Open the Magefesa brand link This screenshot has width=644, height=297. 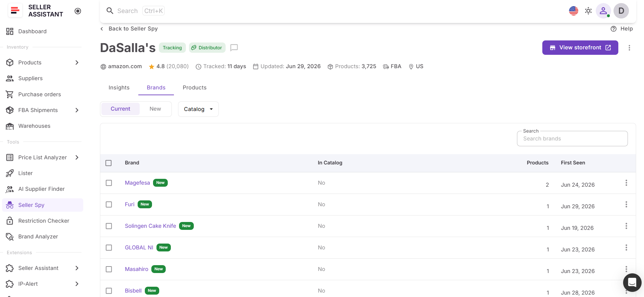(x=137, y=183)
